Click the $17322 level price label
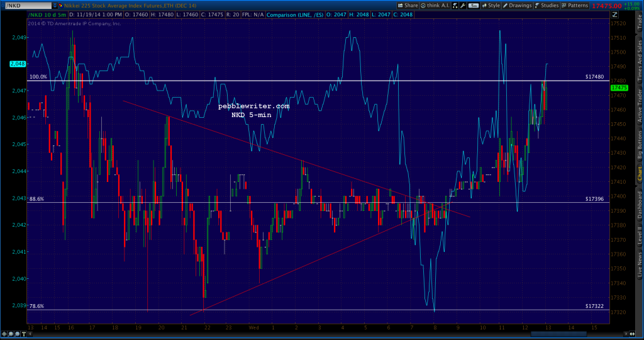Screen dimensions: 644x340 coord(595,306)
